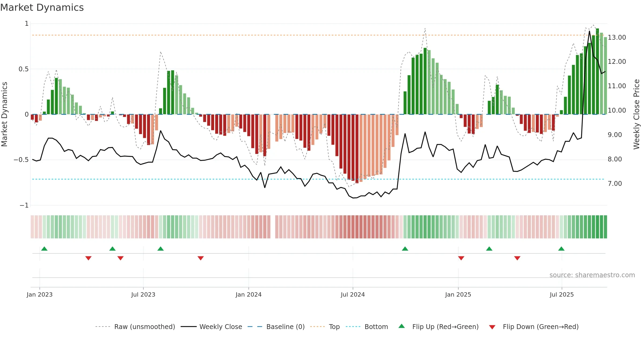Click the Jul 2023 x-axis label
This screenshot has width=644, height=362.
(x=143, y=294)
